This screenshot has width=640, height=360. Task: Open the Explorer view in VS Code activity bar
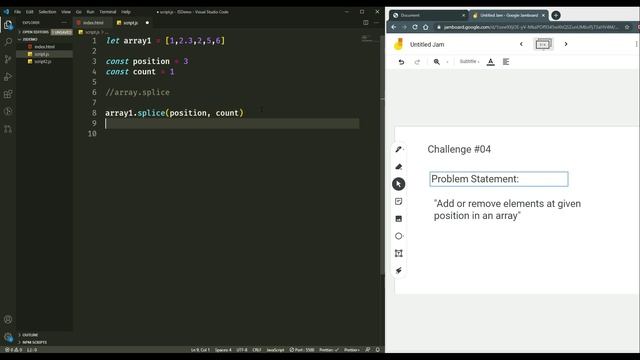point(8,25)
